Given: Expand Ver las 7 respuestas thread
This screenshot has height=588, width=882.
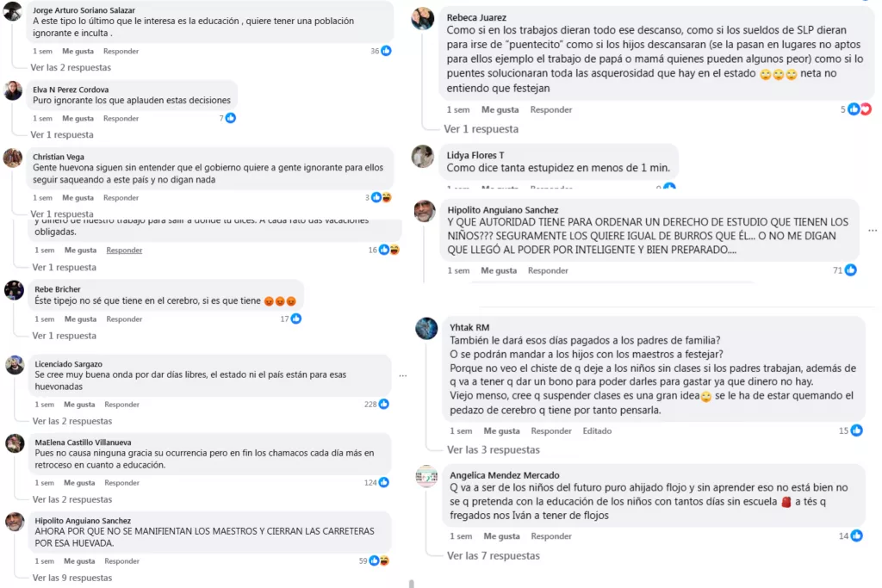Looking at the screenshot, I should tap(494, 555).
